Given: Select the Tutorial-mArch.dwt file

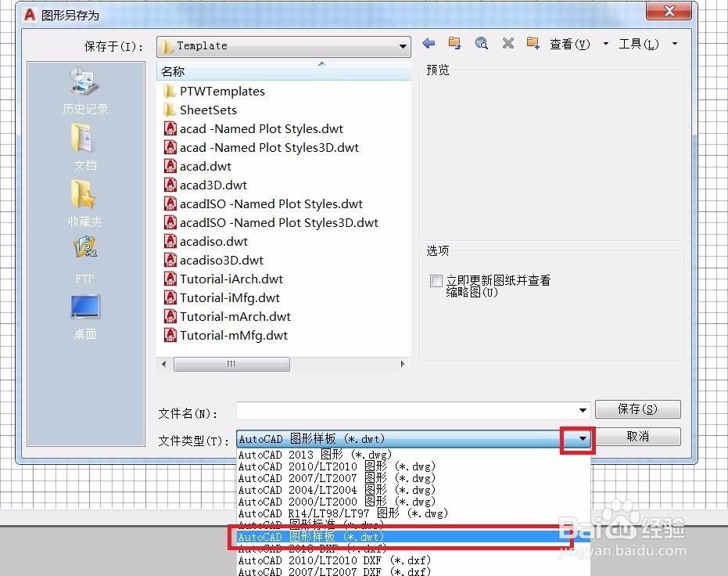Looking at the screenshot, I should pos(228,316).
